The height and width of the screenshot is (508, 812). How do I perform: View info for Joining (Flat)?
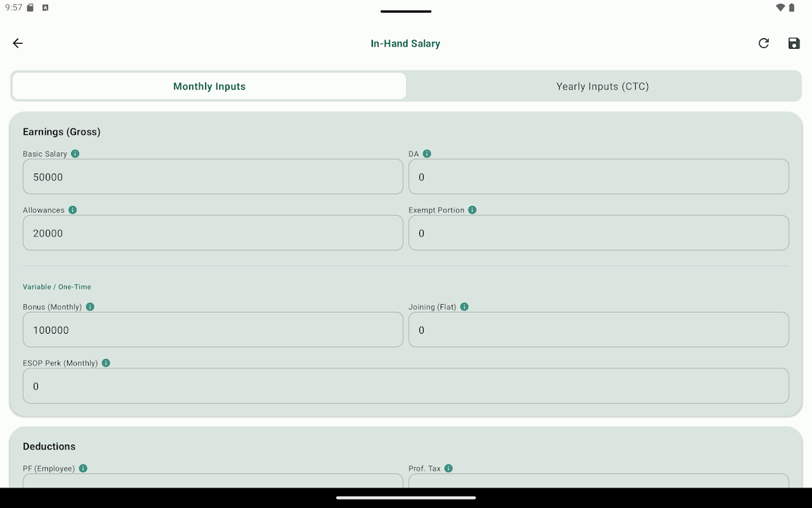pos(465,307)
